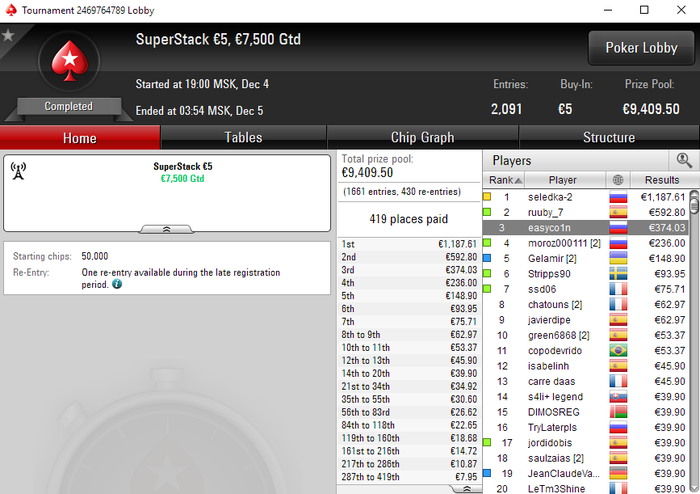Collapse the SuperStack €5 info panel
The height and width of the screenshot is (494, 700).
[x=167, y=229]
